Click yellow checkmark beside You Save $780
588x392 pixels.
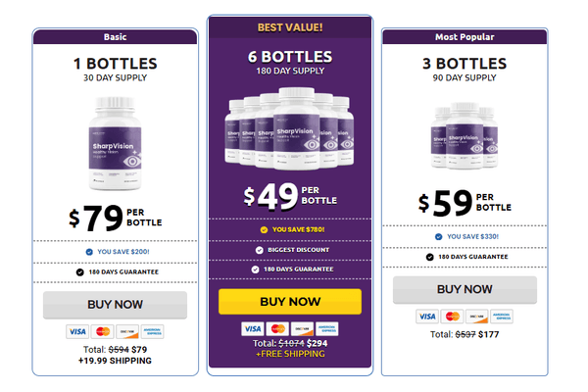(264, 229)
